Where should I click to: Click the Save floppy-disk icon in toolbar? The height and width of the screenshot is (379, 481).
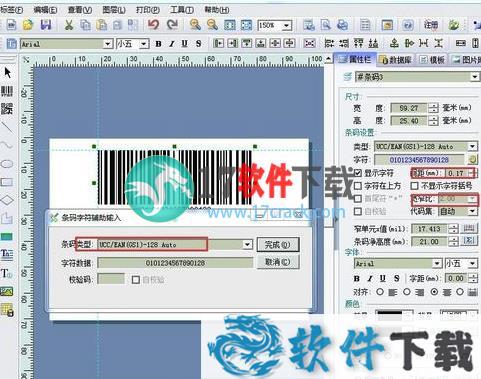(46, 25)
